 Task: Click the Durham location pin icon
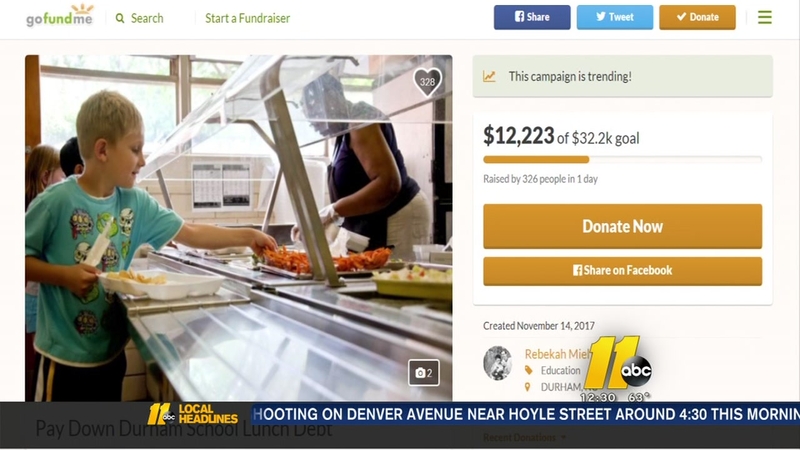click(528, 387)
